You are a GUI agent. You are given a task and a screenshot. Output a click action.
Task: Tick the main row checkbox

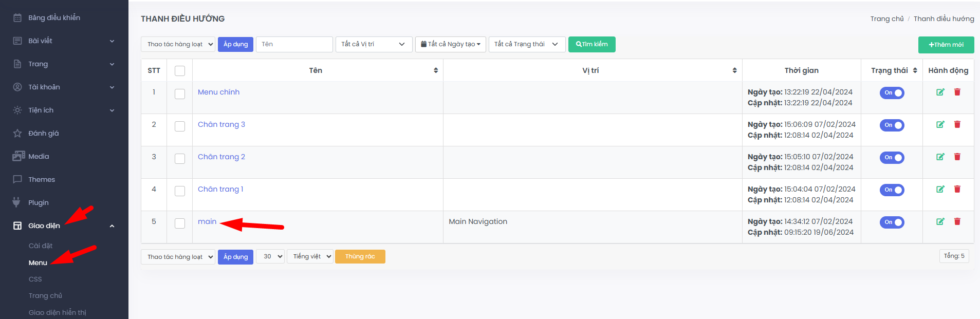coord(180,223)
